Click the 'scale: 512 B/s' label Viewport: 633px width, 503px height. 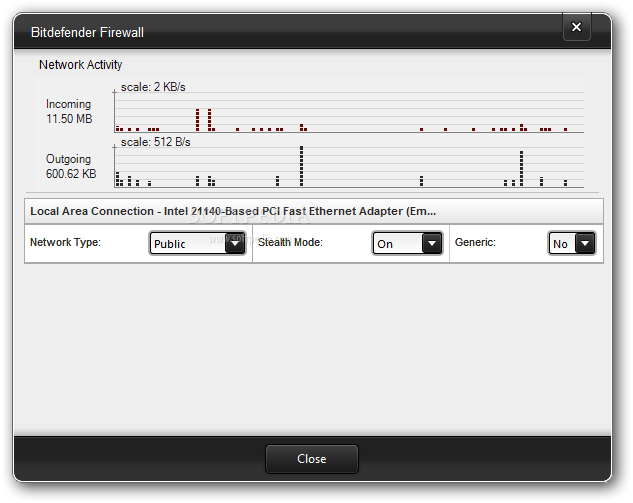[155, 142]
